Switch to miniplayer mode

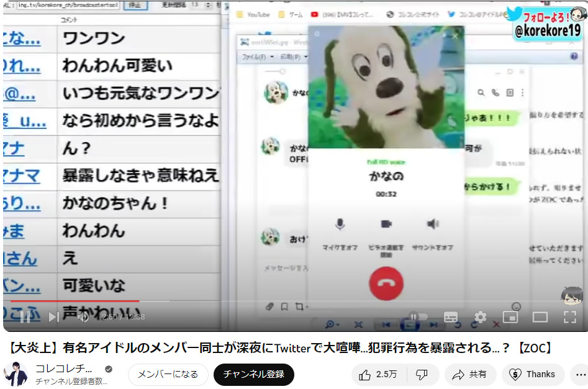(x=510, y=317)
